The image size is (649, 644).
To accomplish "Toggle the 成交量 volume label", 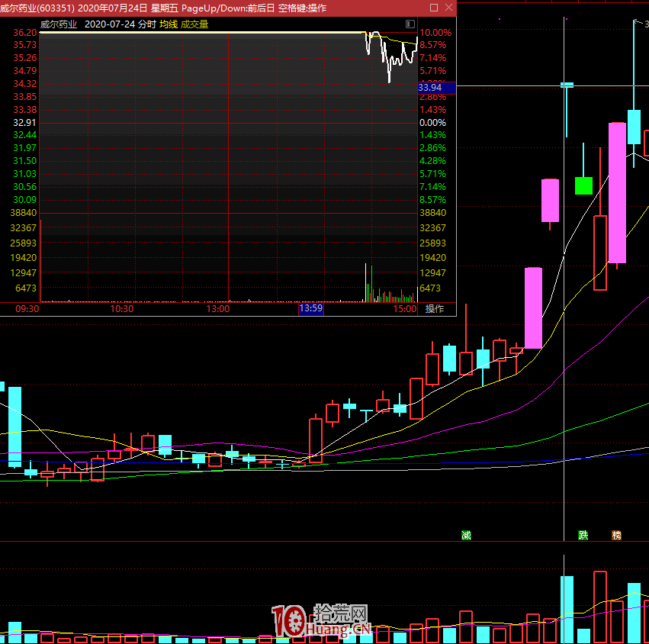I will point(194,24).
